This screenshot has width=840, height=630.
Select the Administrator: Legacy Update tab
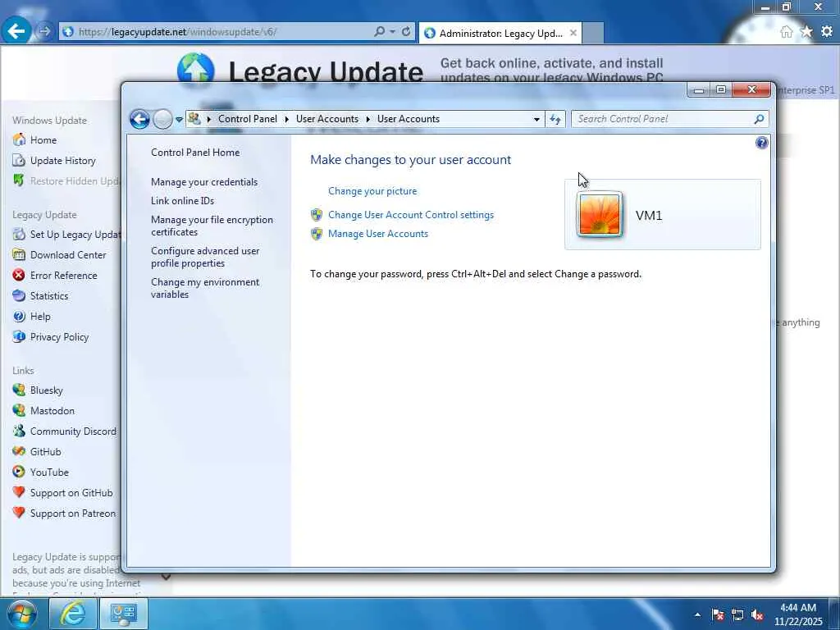500,33
